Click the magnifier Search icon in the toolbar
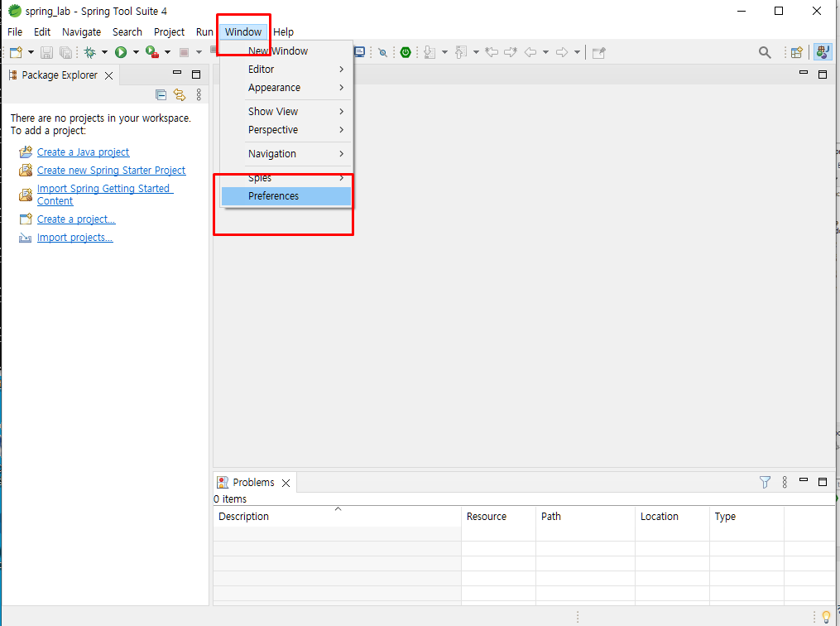 [765, 52]
